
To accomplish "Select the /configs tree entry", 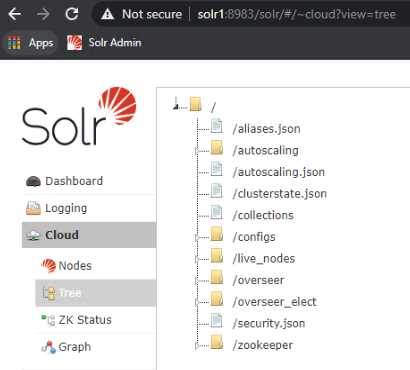I will coord(254,237).
